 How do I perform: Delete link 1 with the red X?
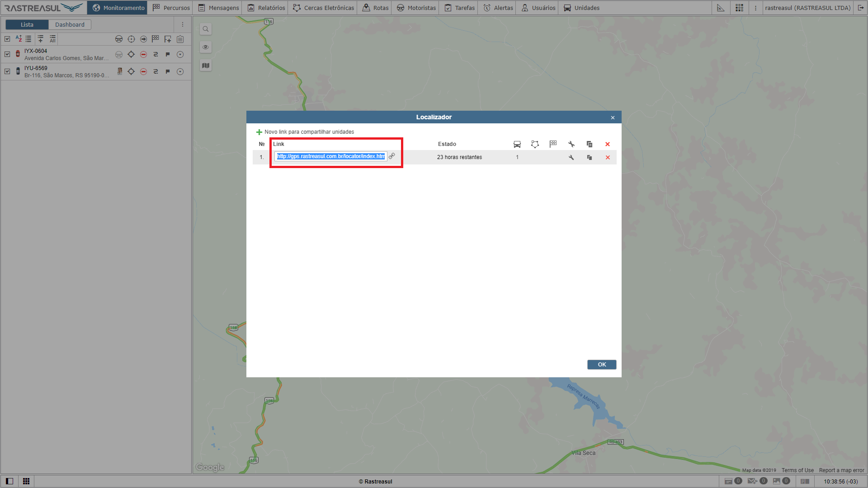click(607, 157)
